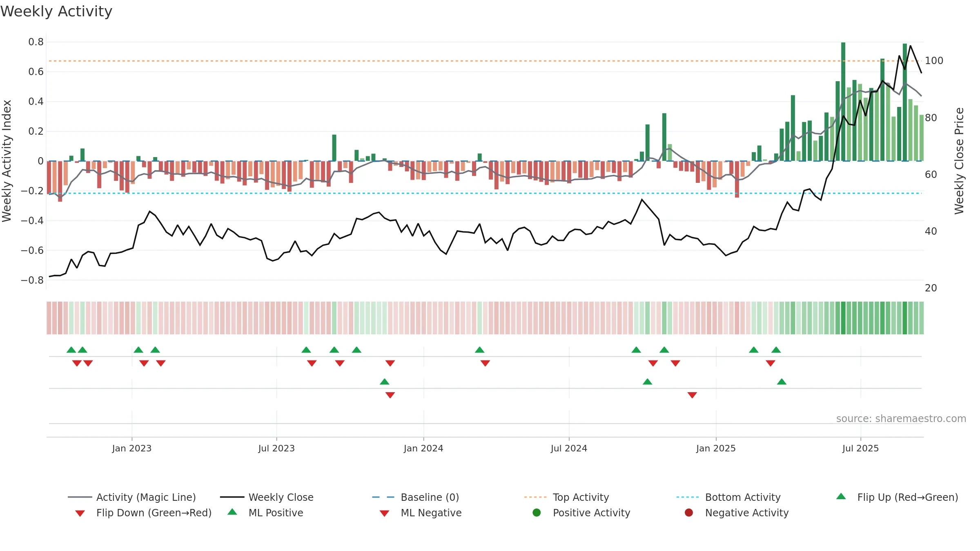Viewport: 980px width, 551px height.
Task: Click the Weekly Close Price axis title
Action: 959,161
